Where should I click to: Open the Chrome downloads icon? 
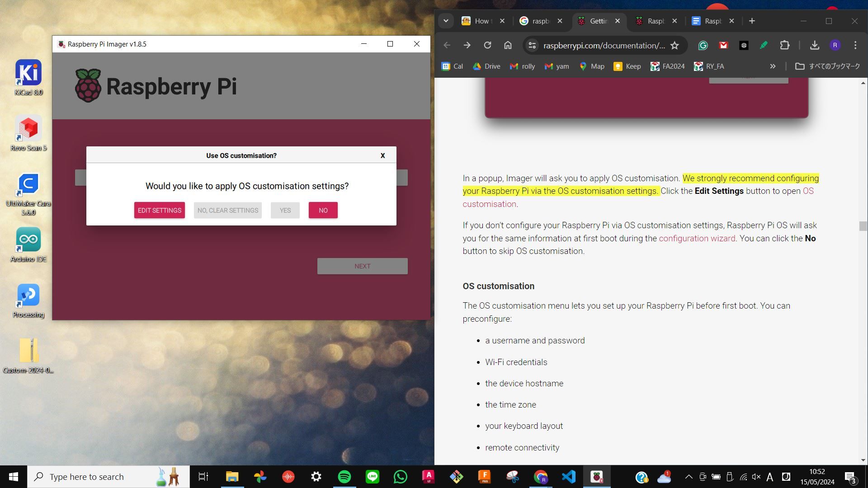click(x=814, y=45)
